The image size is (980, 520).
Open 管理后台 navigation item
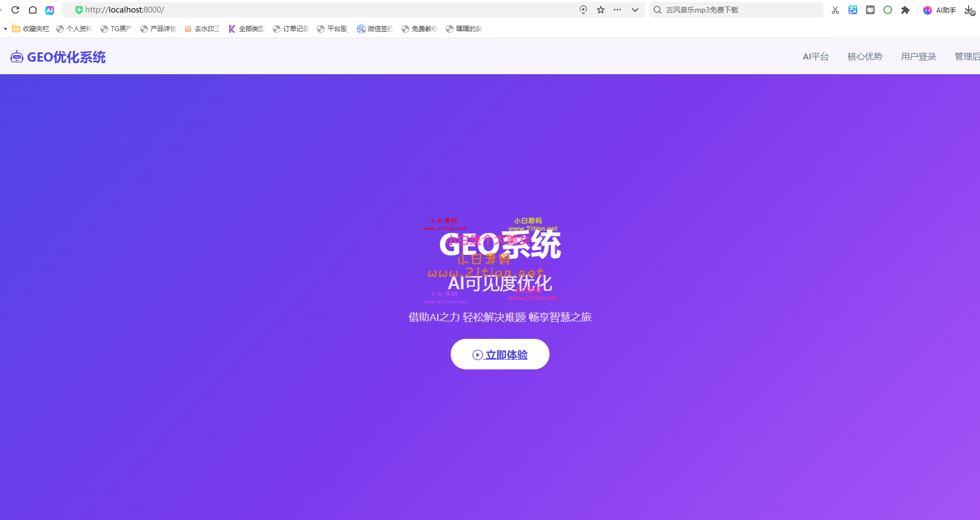coord(967,57)
